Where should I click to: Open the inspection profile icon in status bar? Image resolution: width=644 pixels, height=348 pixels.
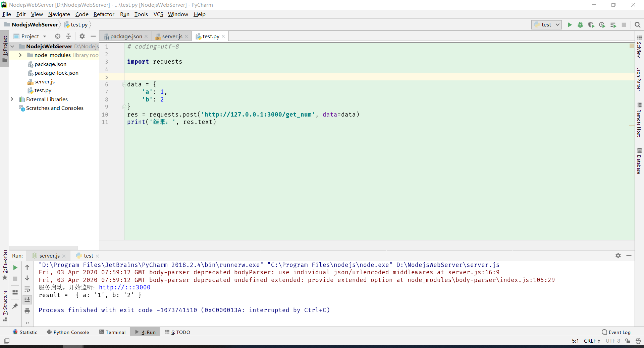[x=638, y=341]
